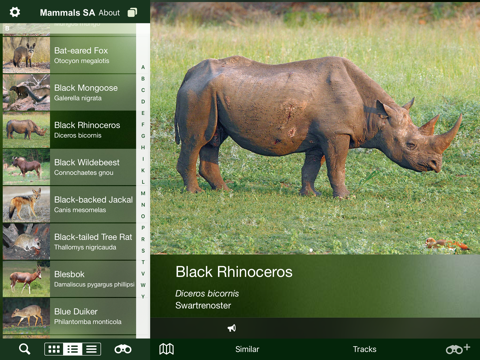Select Black Mongoose in the list
This screenshot has width=480, height=360.
coord(69,92)
